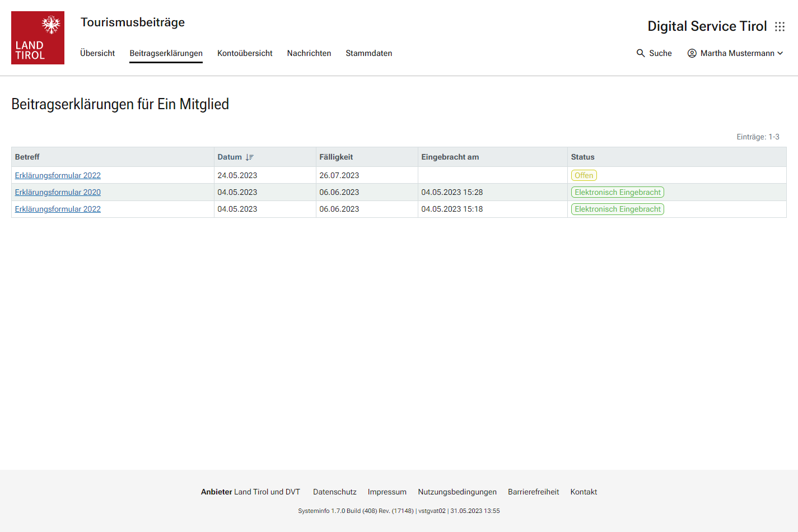Switch to the Kontoübersicht tab
This screenshot has width=798, height=532.
(245, 53)
